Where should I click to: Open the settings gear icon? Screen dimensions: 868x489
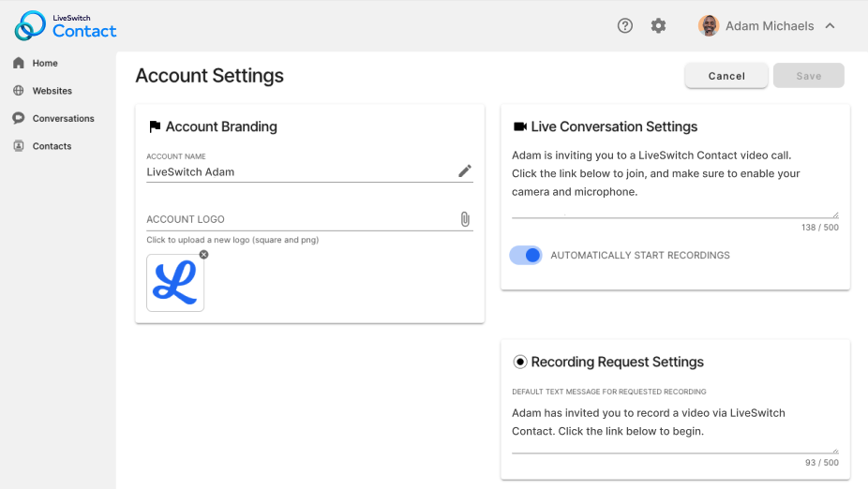click(658, 25)
